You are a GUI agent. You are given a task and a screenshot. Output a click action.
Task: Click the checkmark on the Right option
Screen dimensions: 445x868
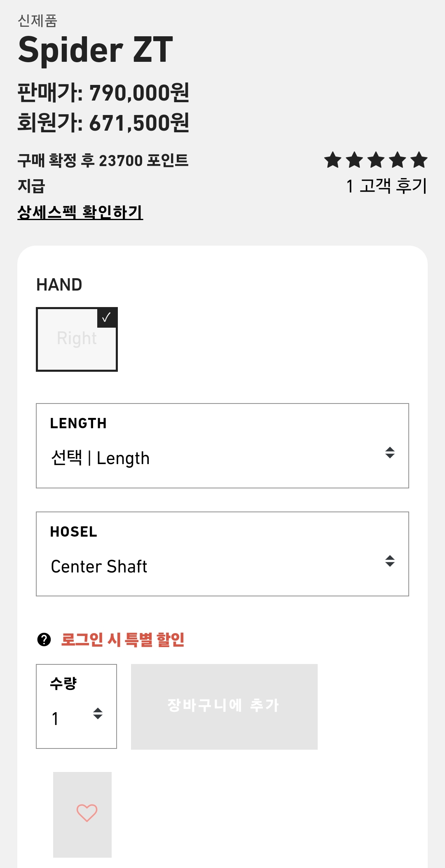pos(107,317)
